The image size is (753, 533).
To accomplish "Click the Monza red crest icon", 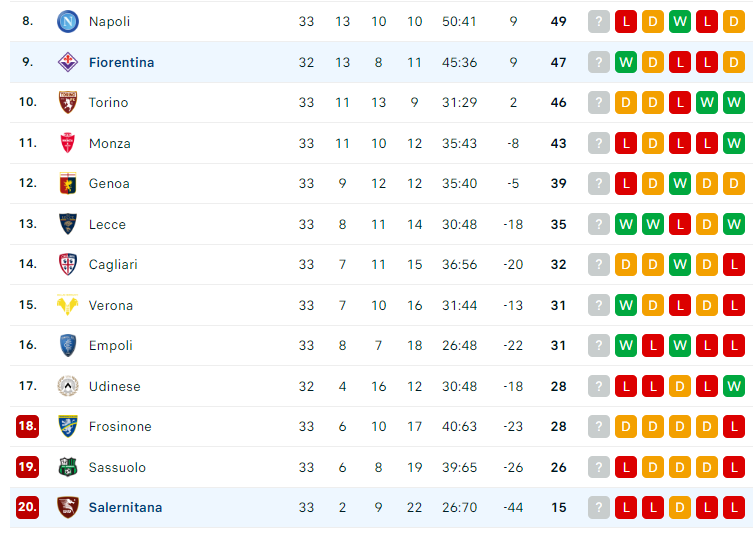I will coord(68,143).
